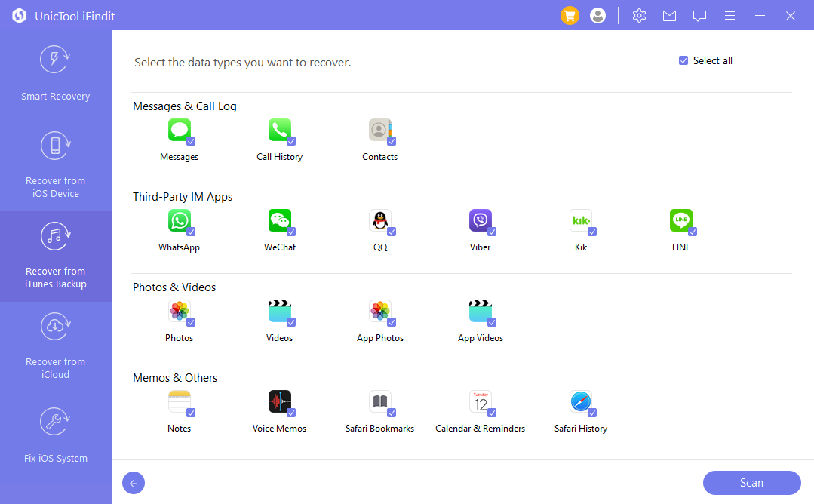
Task: Uncheck the Voice Memos checkbox
Action: 291,413
